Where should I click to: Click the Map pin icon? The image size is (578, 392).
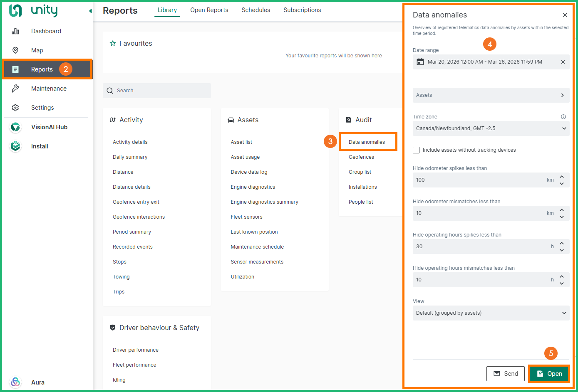15,50
